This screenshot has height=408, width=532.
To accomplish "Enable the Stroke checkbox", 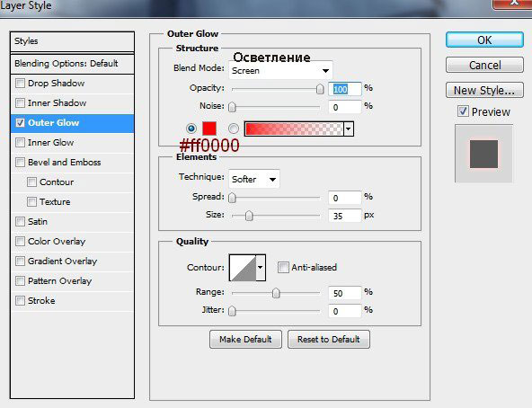I will tap(21, 300).
